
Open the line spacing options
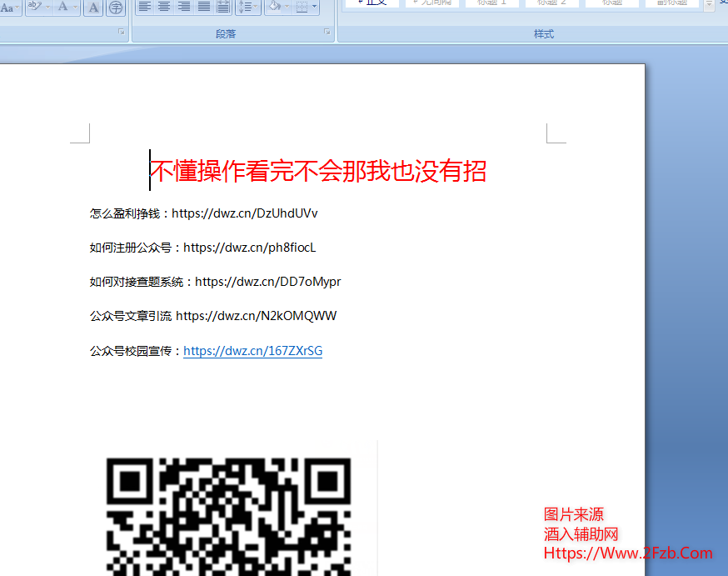point(248,7)
